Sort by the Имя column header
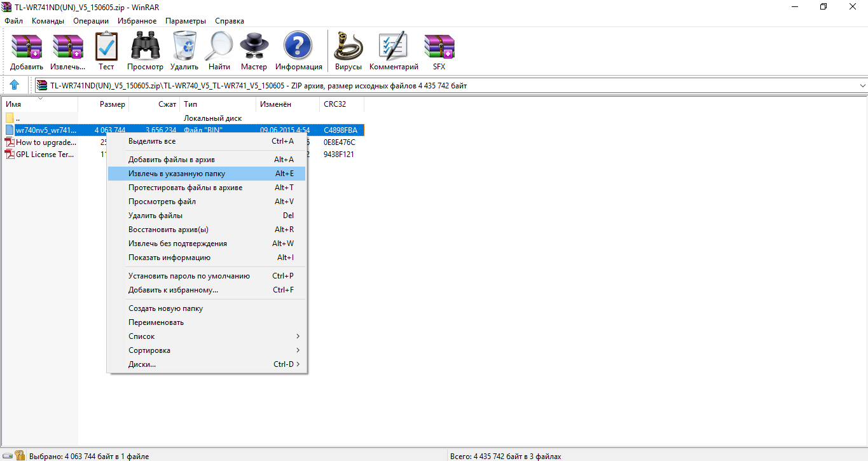Viewport: 868px width, 461px height. [x=39, y=104]
